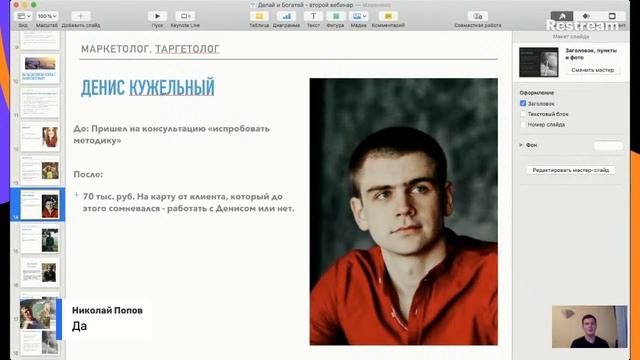Add a text box via Текст icon
This screenshot has width=640, height=360.
point(313,16)
